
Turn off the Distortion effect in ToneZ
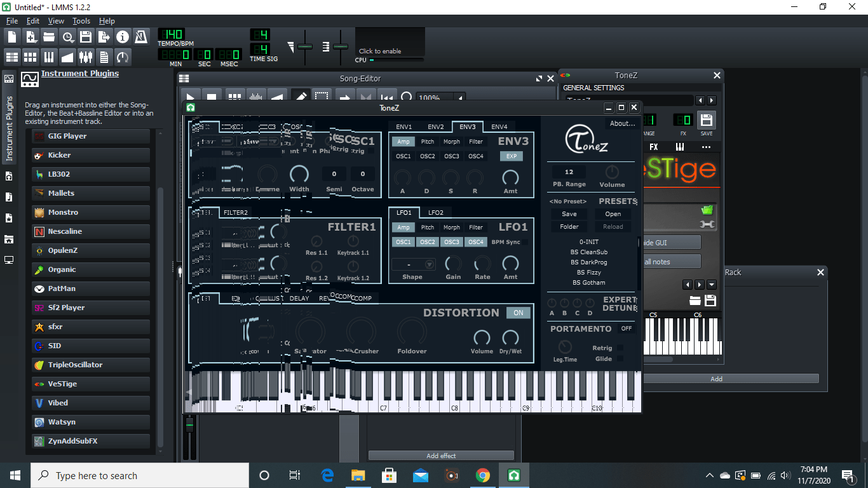(x=518, y=313)
